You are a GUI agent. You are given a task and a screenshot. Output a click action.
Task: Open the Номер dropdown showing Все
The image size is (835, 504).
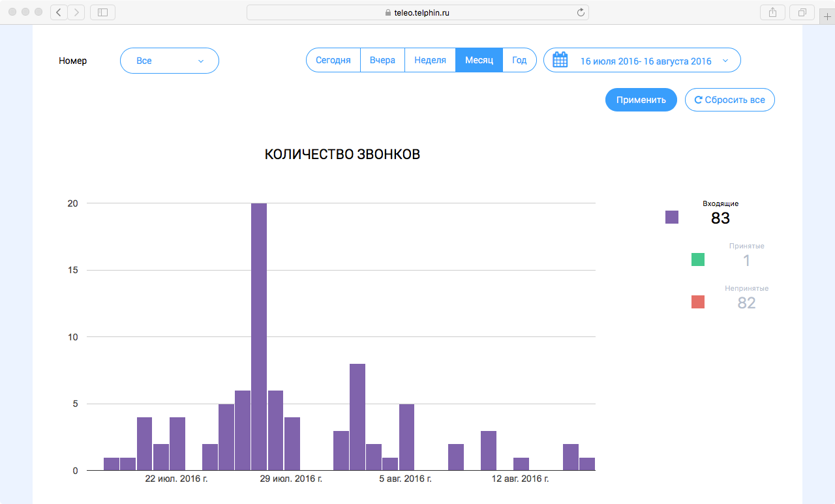(x=170, y=61)
